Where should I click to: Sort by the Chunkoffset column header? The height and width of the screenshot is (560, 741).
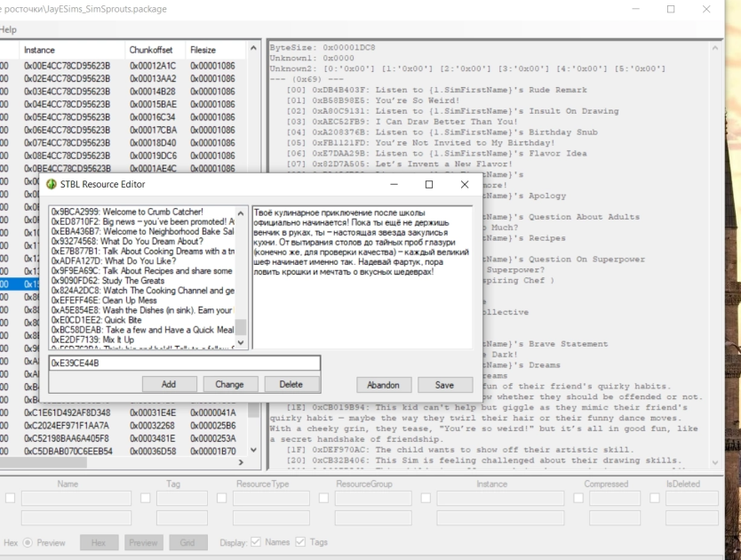156,50
